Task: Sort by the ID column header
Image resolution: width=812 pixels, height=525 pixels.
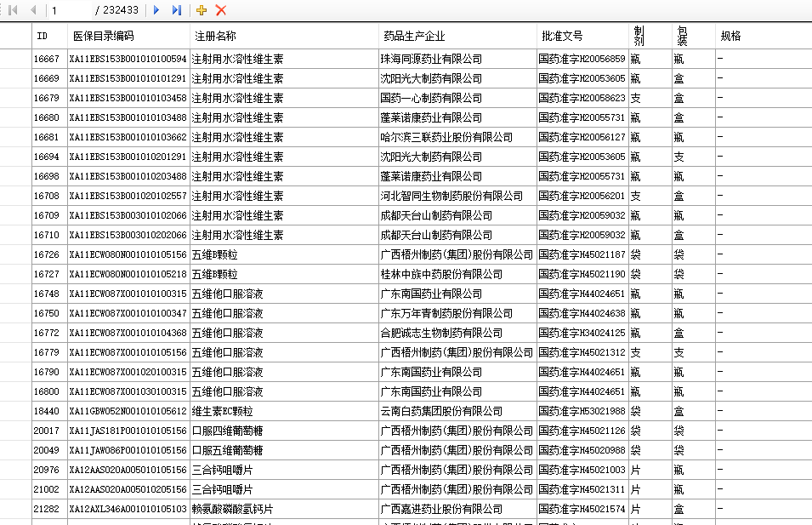Action: [x=49, y=36]
